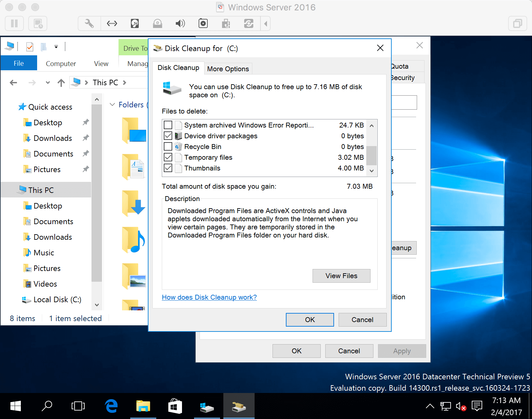Click OK in the Properties window
The width and height of the screenshot is (532, 419).
297,351
